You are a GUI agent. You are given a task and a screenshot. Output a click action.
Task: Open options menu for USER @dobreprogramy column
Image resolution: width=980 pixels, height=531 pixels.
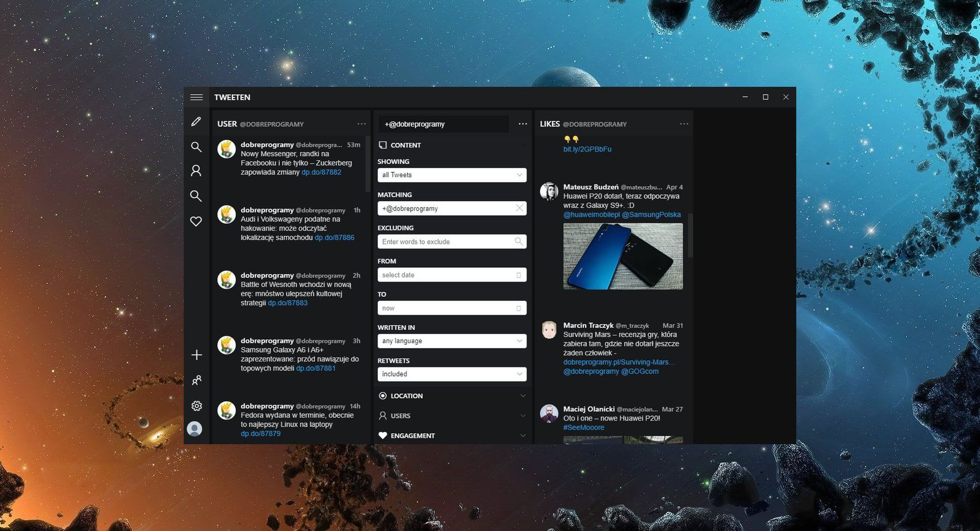(362, 124)
